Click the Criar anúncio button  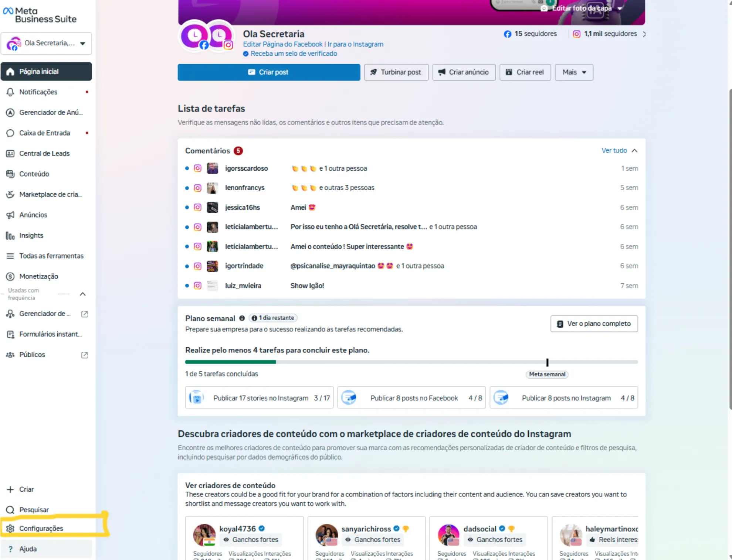tap(464, 72)
